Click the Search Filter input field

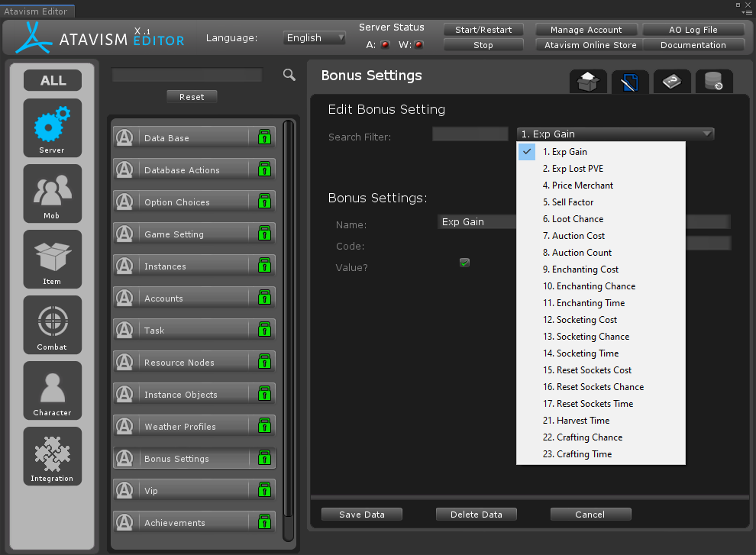click(x=470, y=134)
